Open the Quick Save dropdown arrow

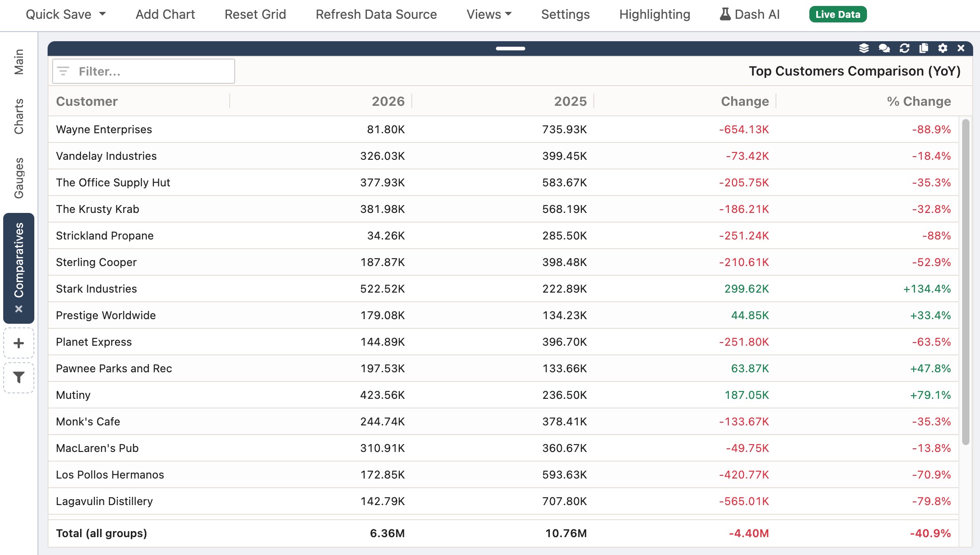(102, 14)
